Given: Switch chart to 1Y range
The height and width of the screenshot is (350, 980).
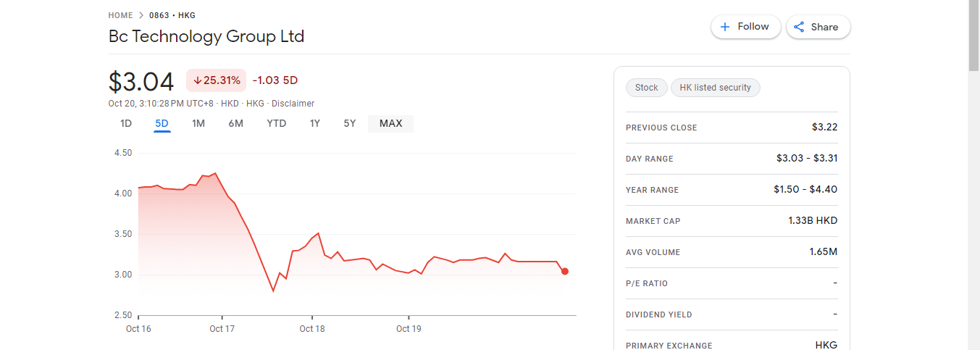Looking at the screenshot, I should tap(315, 124).
